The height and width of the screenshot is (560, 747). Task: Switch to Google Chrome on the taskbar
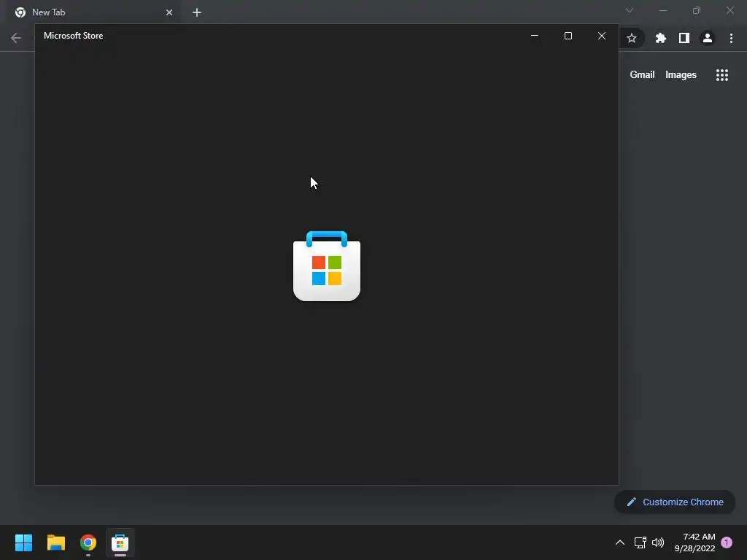coord(88,542)
